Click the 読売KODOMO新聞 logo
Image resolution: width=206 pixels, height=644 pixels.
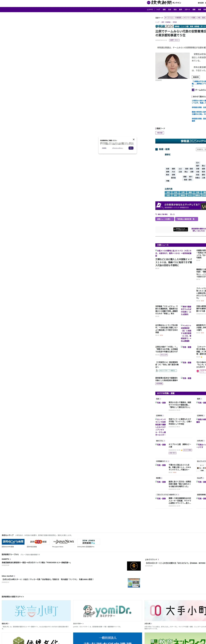click(13, 541)
